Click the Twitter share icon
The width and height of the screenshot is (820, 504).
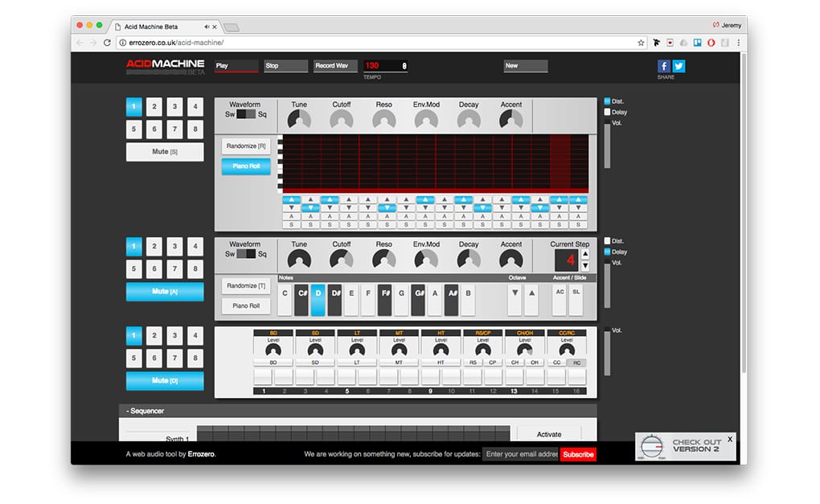(x=679, y=67)
